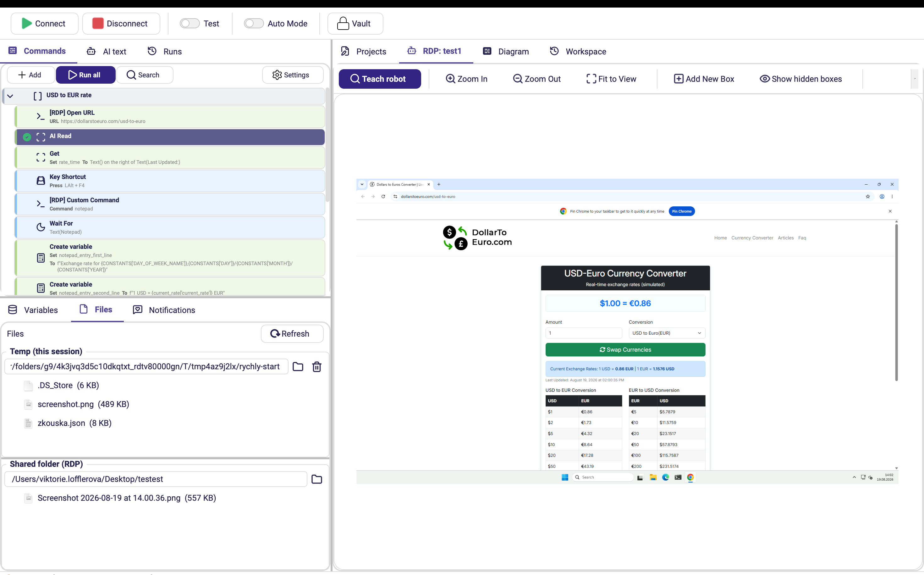Click the green check on AI Read
This screenshot has width=924, height=575.
click(27, 137)
